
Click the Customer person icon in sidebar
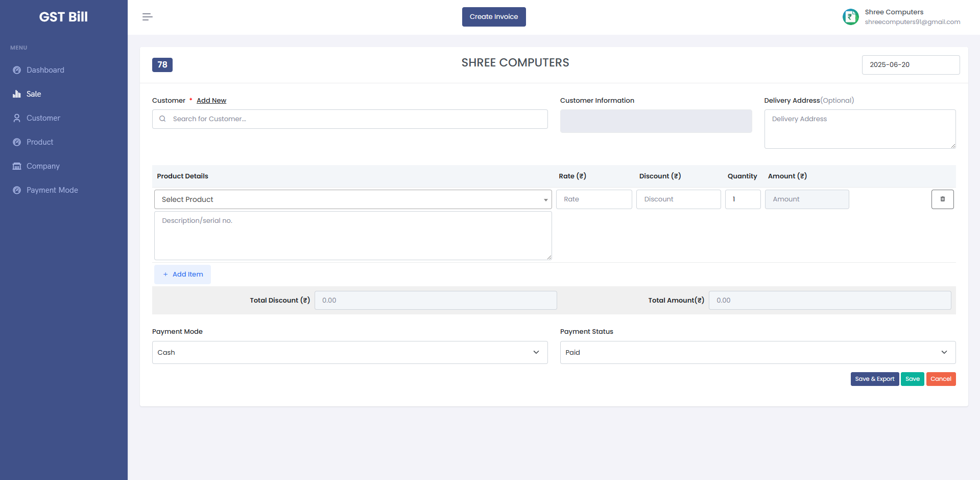coord(17,118)
